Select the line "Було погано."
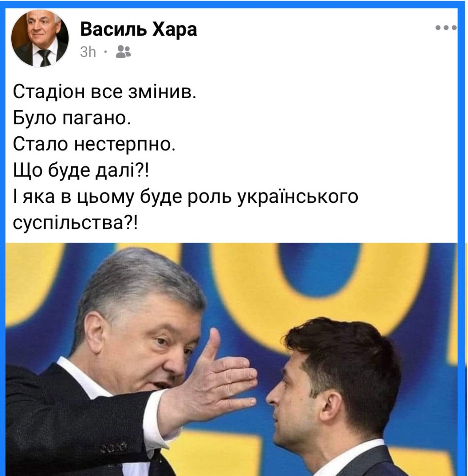Viewport: 468px width, 476px height. coord(72,118)
